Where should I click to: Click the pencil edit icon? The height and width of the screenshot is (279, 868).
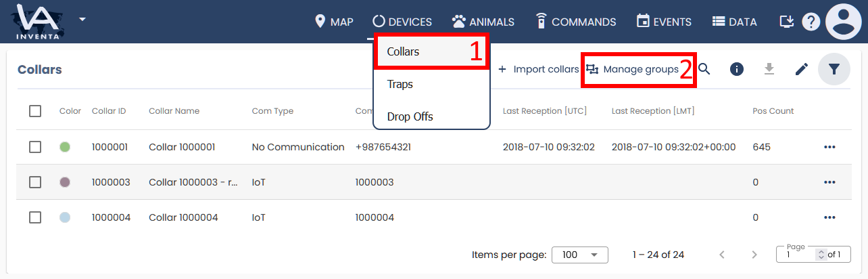coord(802,69)
